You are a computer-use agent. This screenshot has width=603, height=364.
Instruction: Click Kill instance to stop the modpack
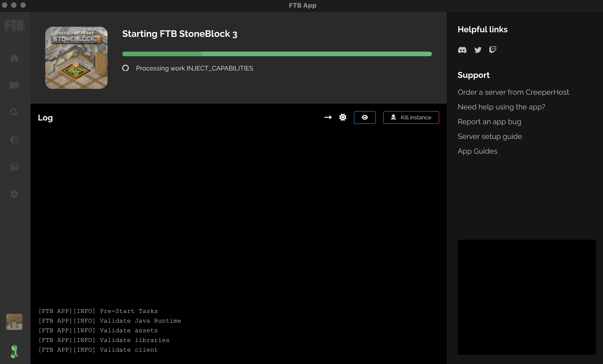click(x=411, y=117)
